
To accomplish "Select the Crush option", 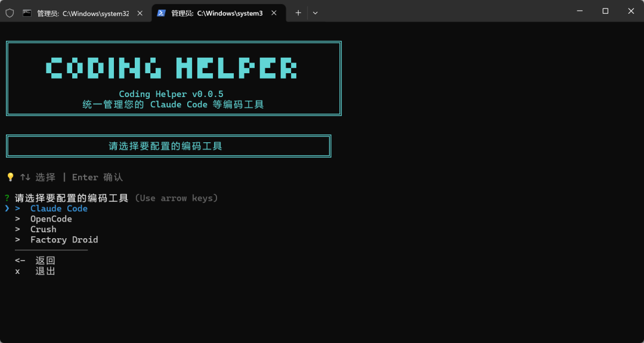I will [x=43, y=229].
